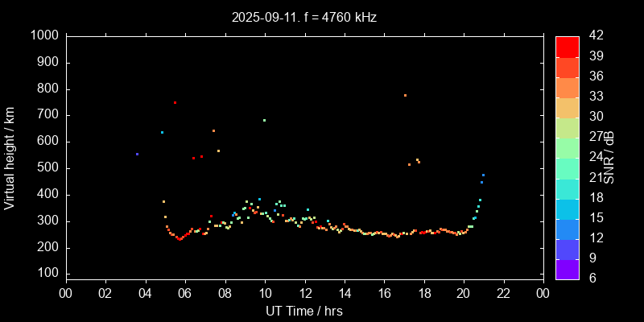644x322 pixels.
Task: Click the isolated red point near 750 km
Action: click(175, 102)
